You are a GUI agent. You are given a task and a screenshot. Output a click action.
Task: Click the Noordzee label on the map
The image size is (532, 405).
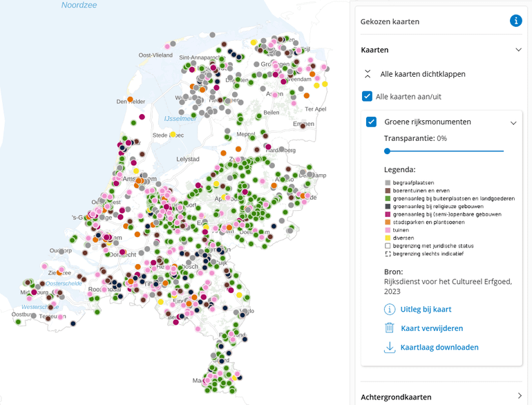pyautogui.click(x=79, y=5)
